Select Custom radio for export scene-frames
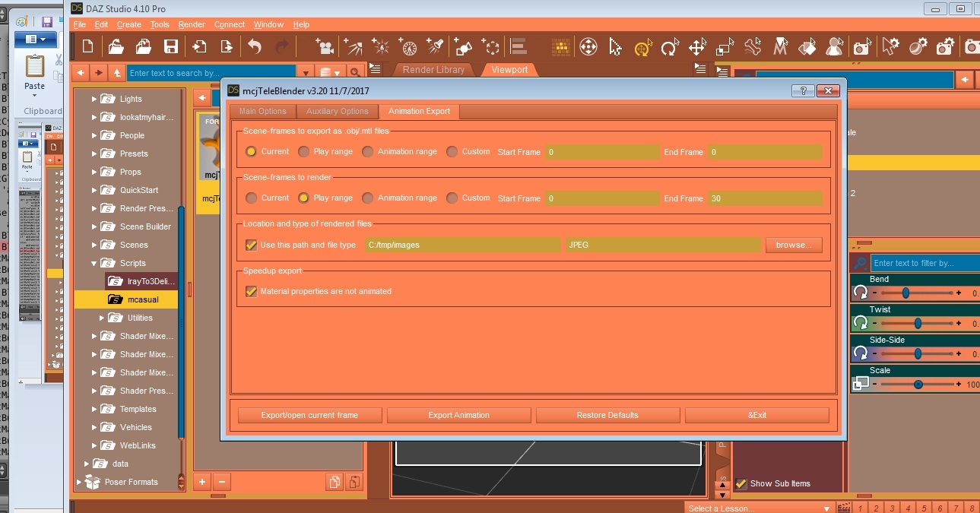 [452, 151]
